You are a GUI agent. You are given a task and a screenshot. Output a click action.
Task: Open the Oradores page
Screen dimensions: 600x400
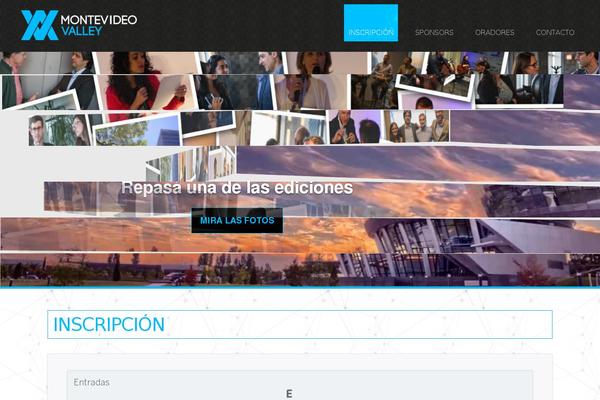(x=494, y=33)
